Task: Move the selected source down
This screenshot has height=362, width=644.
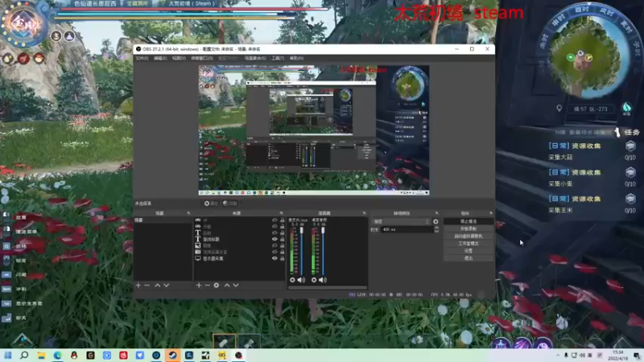Action: pyautogui.click(x=236, y=286)
